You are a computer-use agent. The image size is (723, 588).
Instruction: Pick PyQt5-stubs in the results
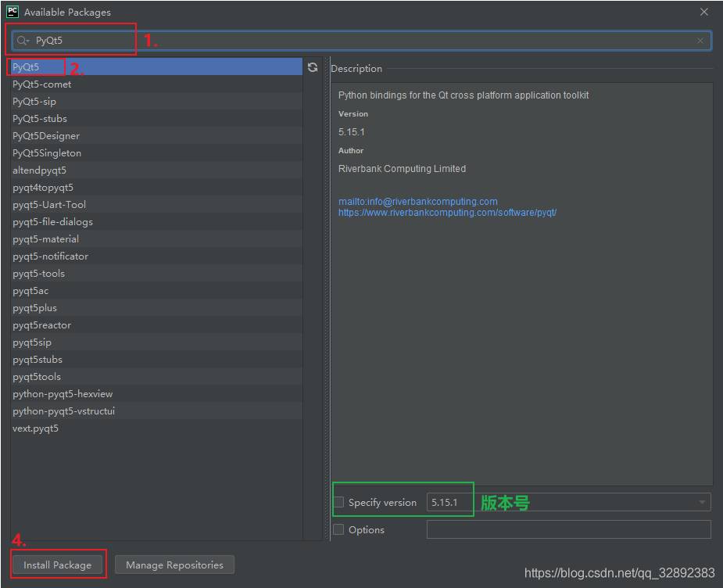point(40,119)
